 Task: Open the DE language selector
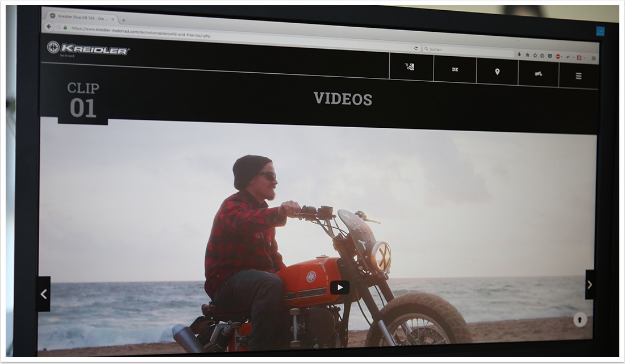pos(455,69)
